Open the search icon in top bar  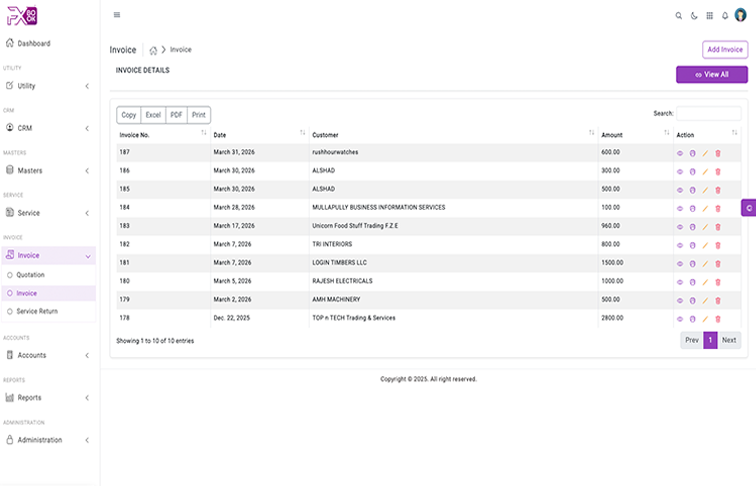pos(679,16)
